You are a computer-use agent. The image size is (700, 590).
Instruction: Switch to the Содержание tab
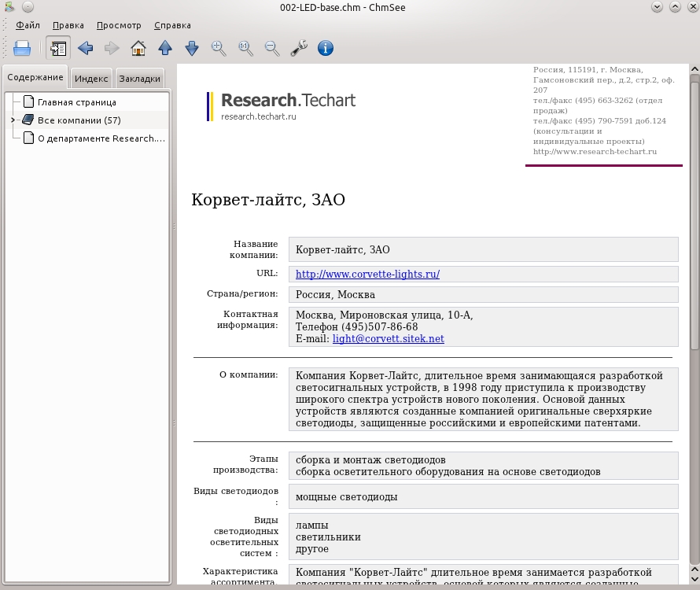click(x=35, y=77)
